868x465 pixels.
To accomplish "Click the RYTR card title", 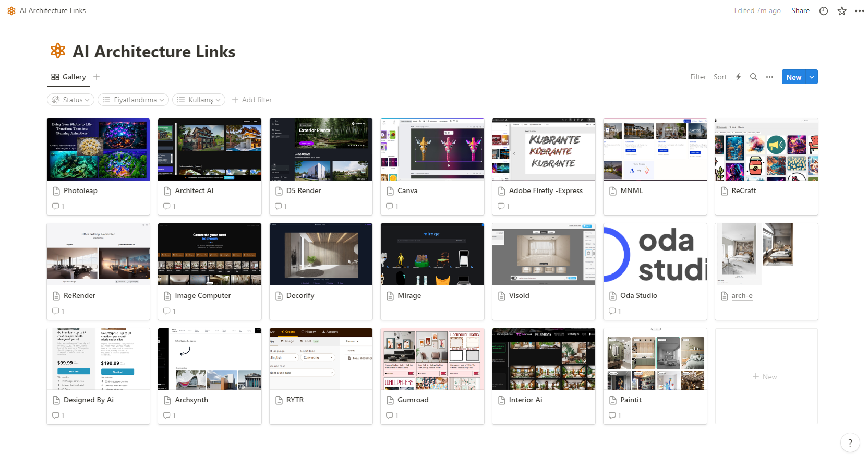I will (295, 400).
